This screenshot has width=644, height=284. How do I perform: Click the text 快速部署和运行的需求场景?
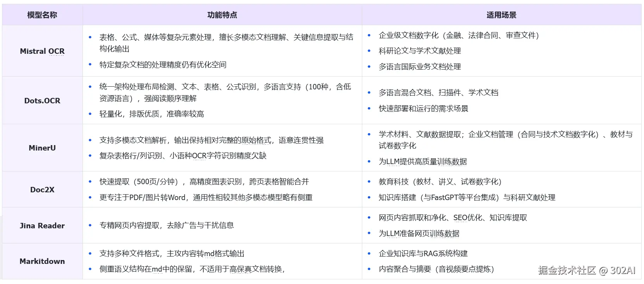coord(424,108)
